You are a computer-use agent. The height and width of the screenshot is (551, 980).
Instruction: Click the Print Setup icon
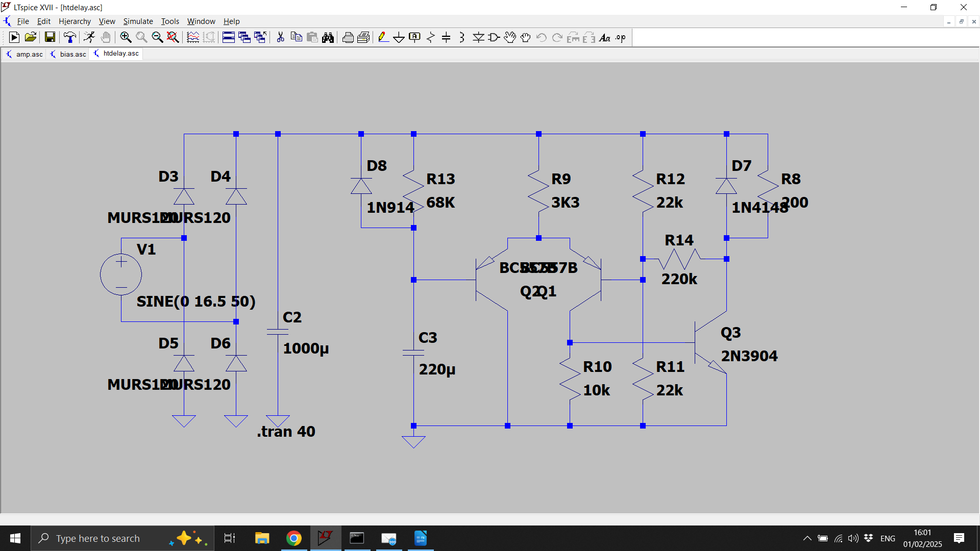(363, 37)
